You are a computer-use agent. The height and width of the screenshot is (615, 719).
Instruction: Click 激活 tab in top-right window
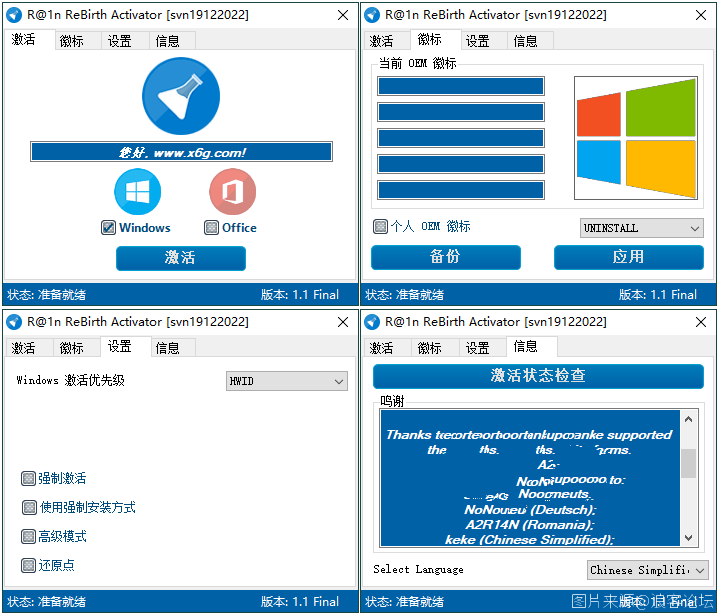point(386,41)
